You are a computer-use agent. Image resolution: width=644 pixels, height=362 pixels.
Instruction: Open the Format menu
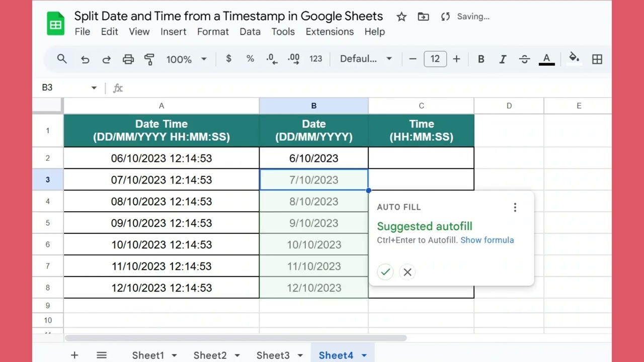point(213,32)
